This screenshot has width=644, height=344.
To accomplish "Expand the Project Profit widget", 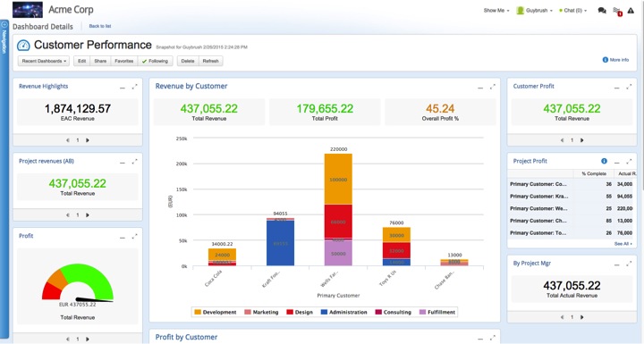I will coord(629,162).
